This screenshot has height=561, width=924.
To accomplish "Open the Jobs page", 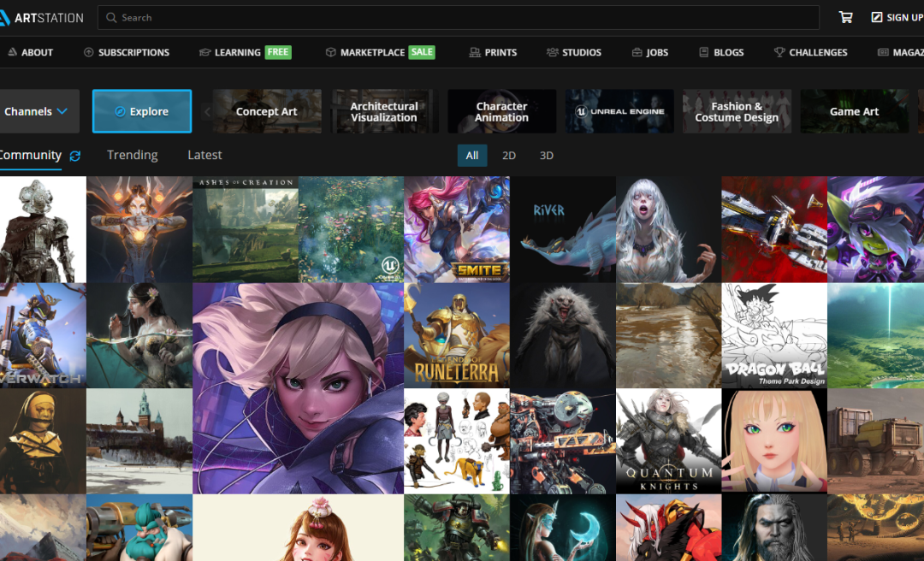I will (650, 52).
